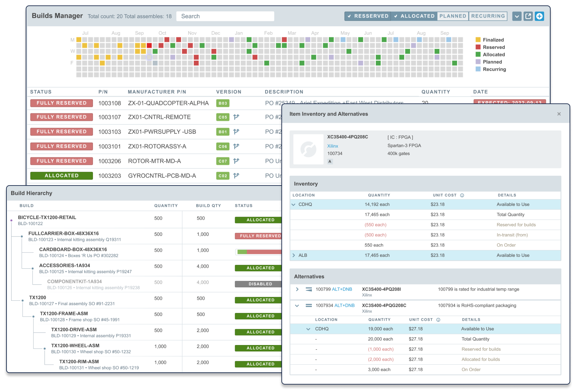Click the Planned legend color swatch
575x392 pixels.
478,62
